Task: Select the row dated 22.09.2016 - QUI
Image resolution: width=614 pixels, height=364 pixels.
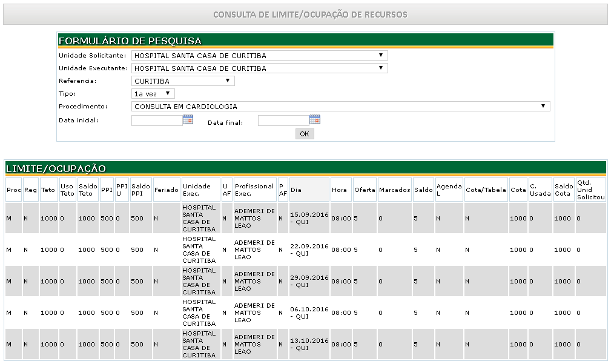Action: point(308,250)
